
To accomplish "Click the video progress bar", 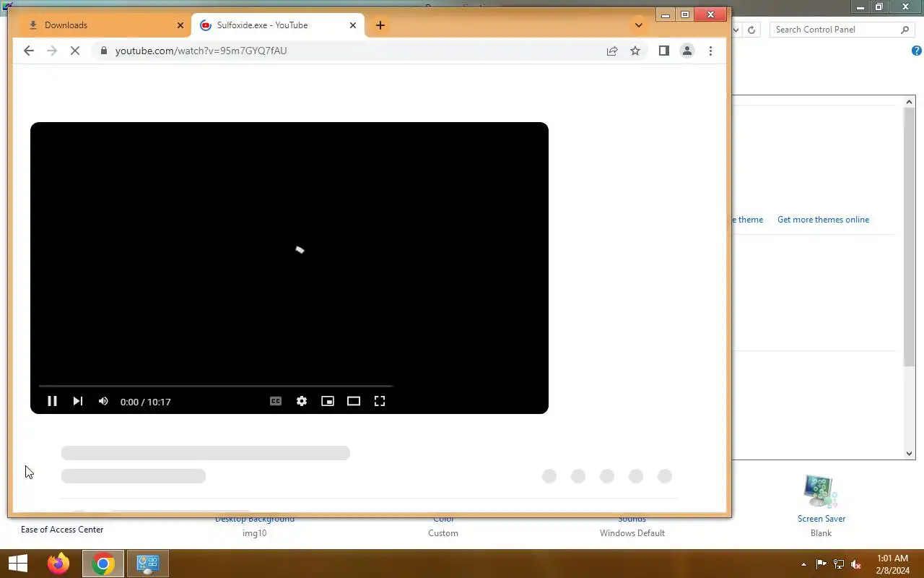I will pyautogui.click(x=216, y=387).
